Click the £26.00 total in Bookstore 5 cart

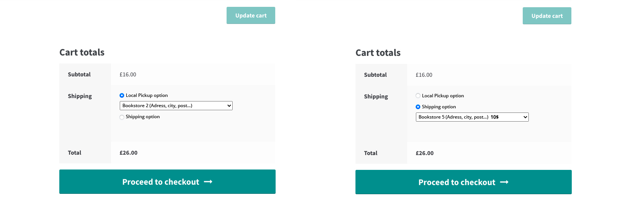(x=425, y=153)
